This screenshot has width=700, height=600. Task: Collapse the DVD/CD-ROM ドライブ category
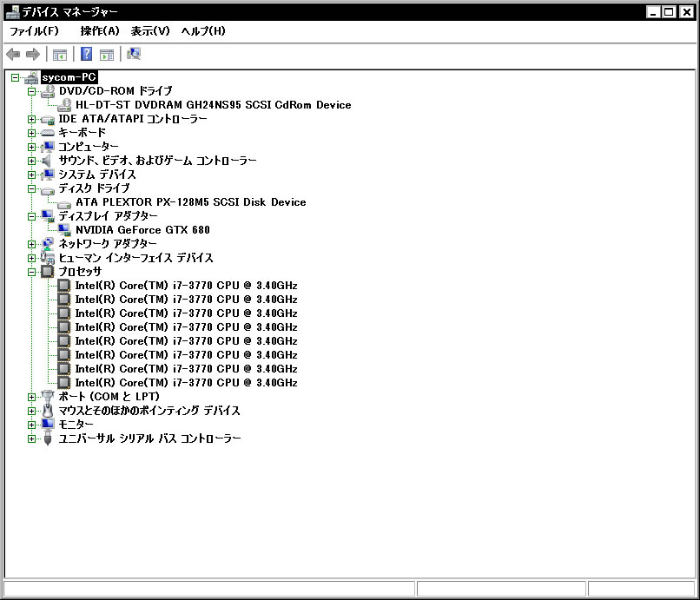coord(32,91)
